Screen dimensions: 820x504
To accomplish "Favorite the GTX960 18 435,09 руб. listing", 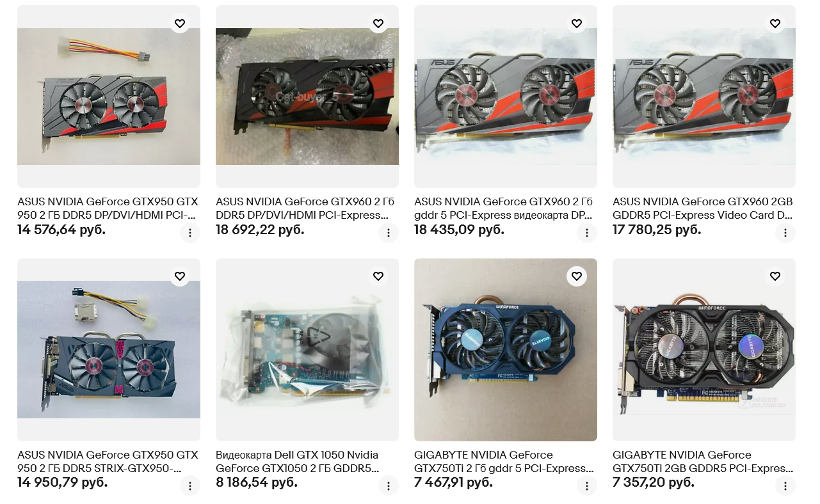I will point(577,24).
